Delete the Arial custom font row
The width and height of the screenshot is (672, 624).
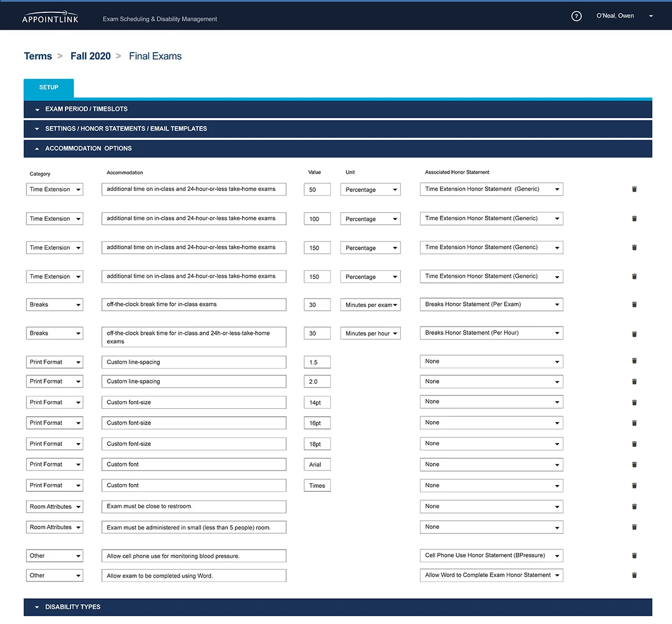[x=634, y=465]
